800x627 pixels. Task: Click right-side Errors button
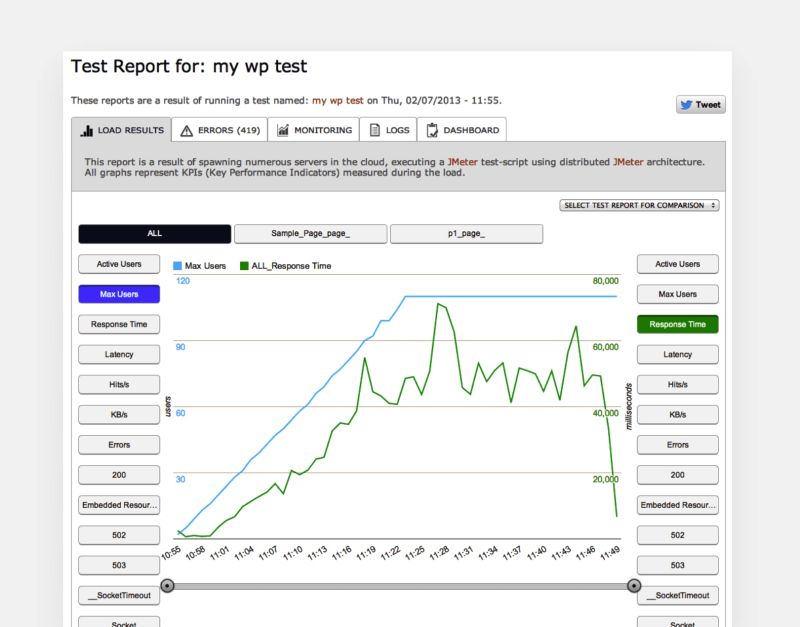[x=678, y=444]
